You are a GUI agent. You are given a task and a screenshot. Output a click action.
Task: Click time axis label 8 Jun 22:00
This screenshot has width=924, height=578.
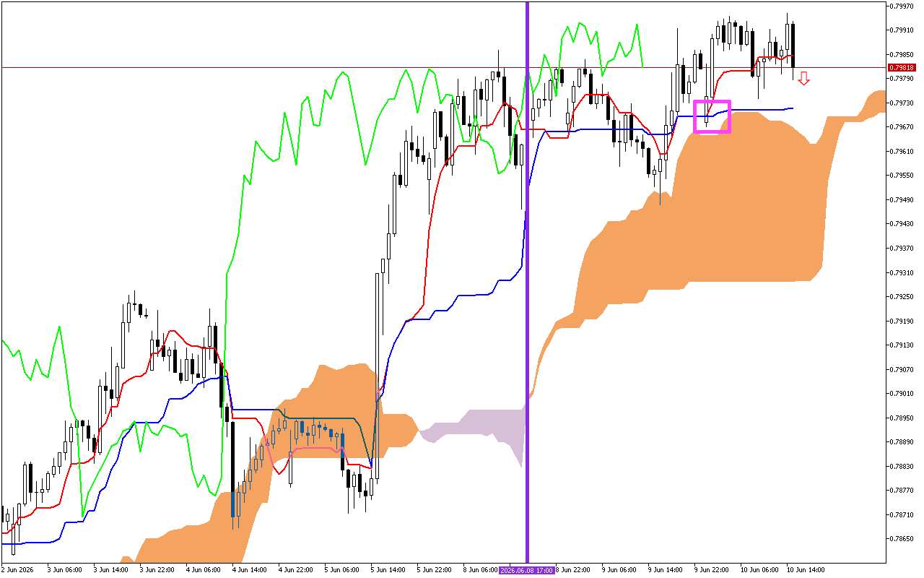573,570
